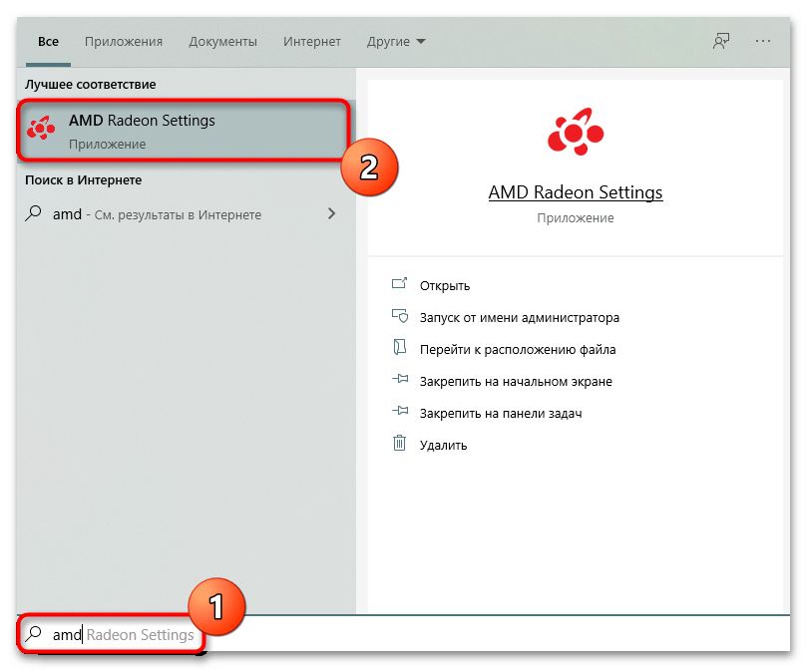806x672 pixels.
Task: Click the trash bin icon beside Удалить
Action: click(x=399, y=443)
